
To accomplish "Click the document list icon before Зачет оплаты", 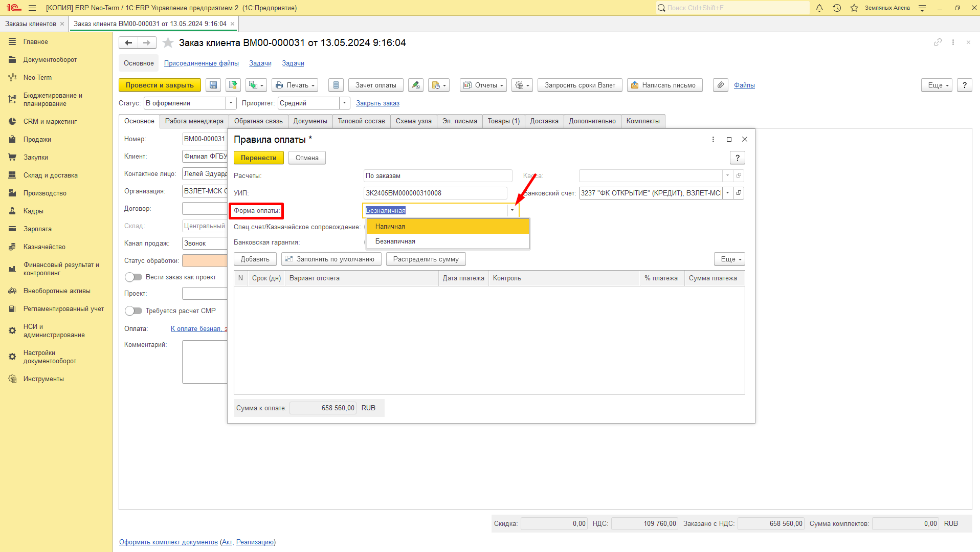I will coord(336,85).
